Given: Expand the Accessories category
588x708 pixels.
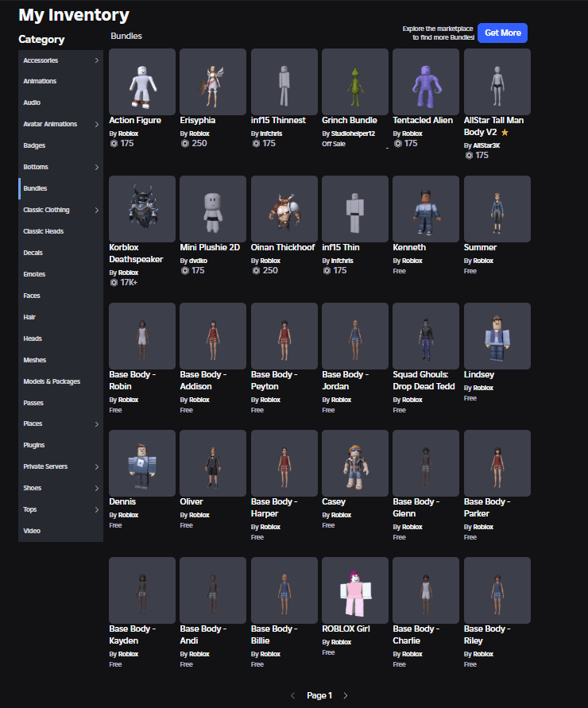Looking at the screenshot, I should pyautogui.click(x=97, y=60).
